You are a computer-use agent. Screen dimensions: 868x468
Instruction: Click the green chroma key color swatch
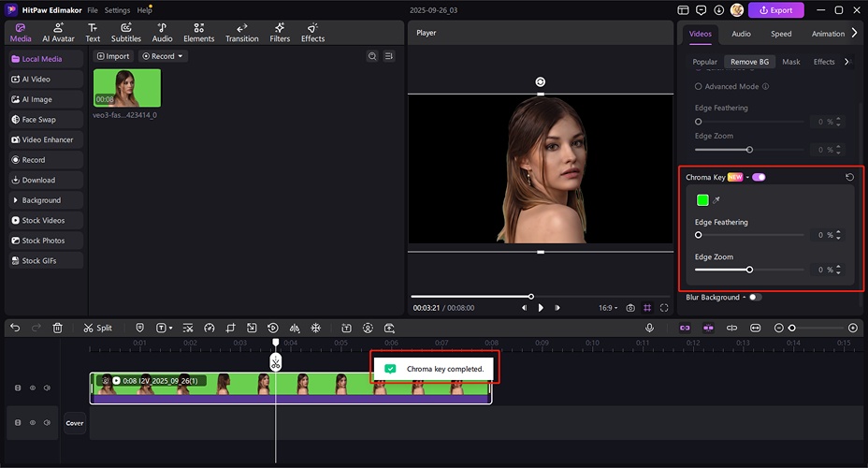click(702, 199)
